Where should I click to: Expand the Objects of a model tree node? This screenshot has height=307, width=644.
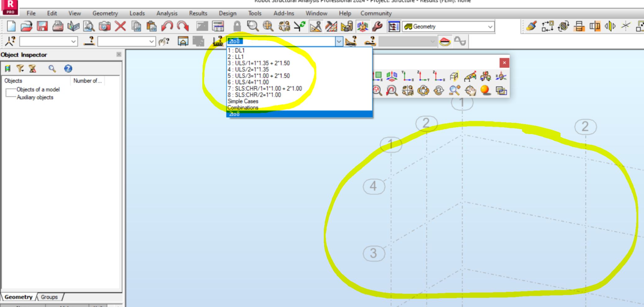[x=38, y=89]
